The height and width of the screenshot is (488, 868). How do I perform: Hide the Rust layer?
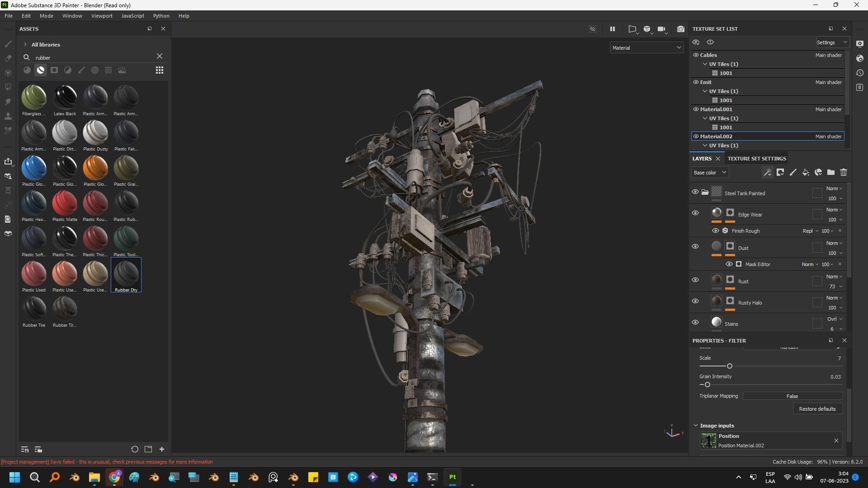click(x=695, y=280)
